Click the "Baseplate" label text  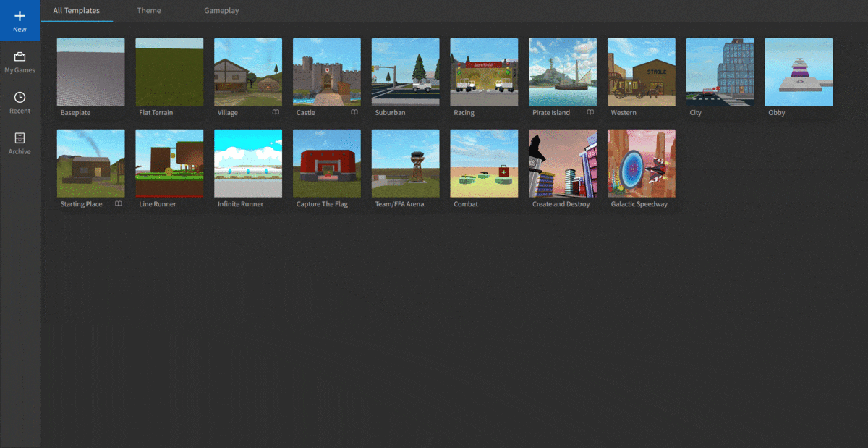[x=76, y=113]
